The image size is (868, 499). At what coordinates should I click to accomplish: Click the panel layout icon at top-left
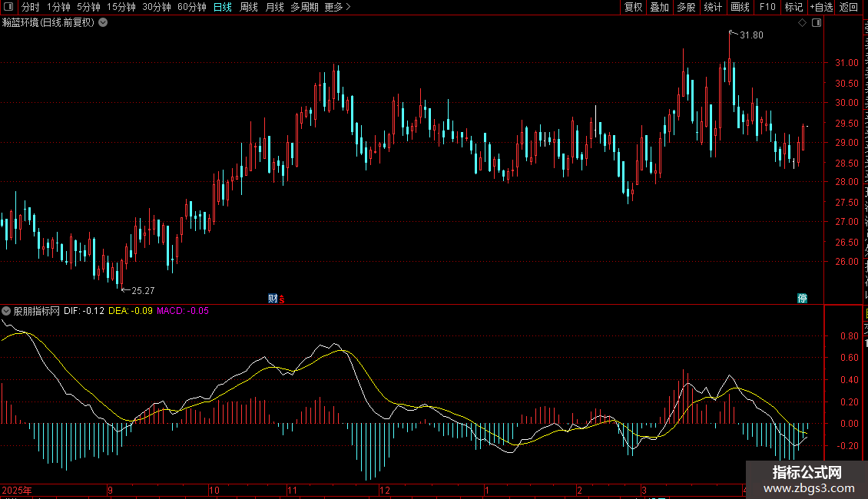click(x=8, y=7)
